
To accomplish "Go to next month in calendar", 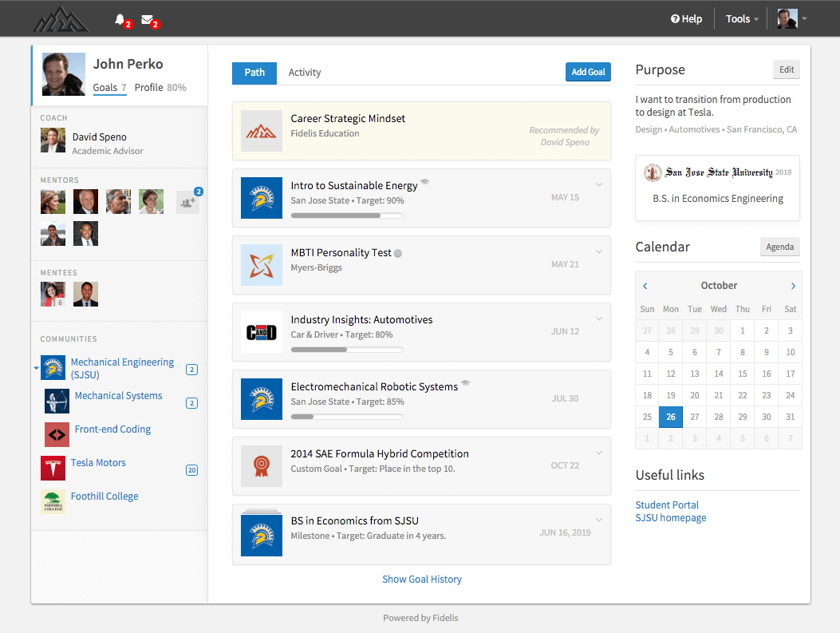I will point(793,286).
